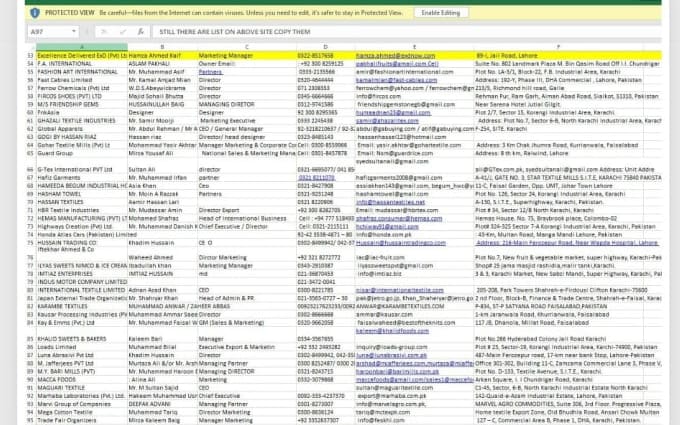Select column E header

pyautogui.click(x=414, y=47)
